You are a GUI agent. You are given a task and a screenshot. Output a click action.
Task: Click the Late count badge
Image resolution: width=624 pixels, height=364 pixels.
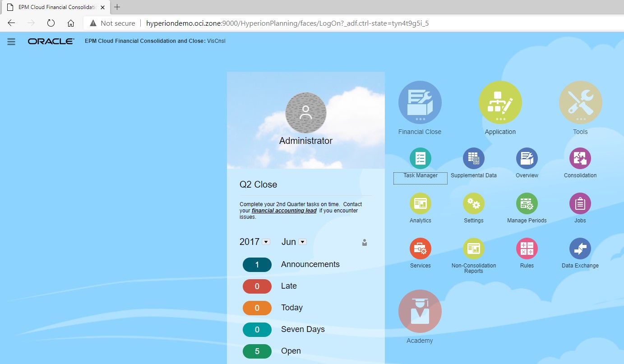(257, 286)
